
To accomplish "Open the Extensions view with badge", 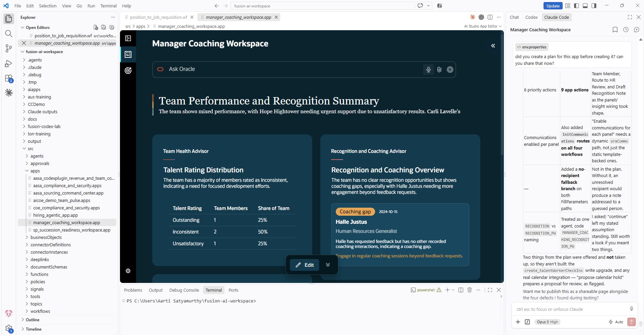I will click(9, 78).
